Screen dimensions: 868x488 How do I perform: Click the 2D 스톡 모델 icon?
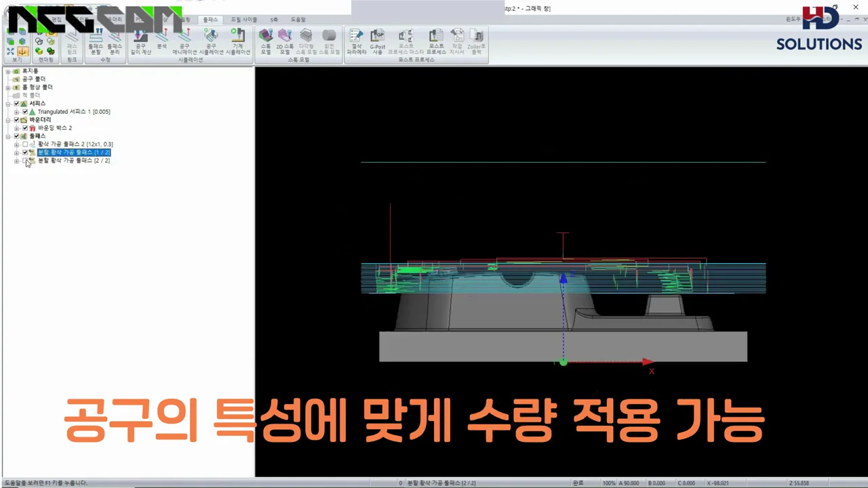(285, 40)
